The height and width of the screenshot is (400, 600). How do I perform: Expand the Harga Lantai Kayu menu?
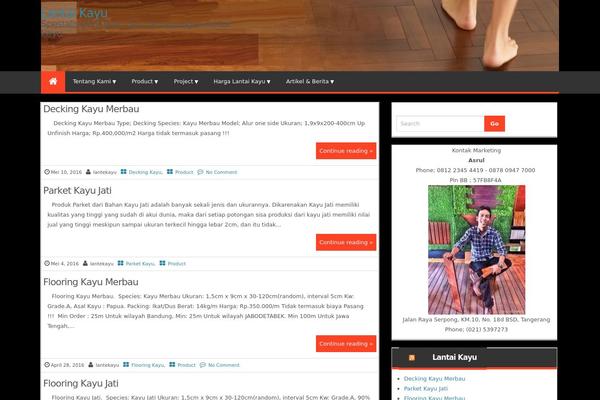point(242,82)
